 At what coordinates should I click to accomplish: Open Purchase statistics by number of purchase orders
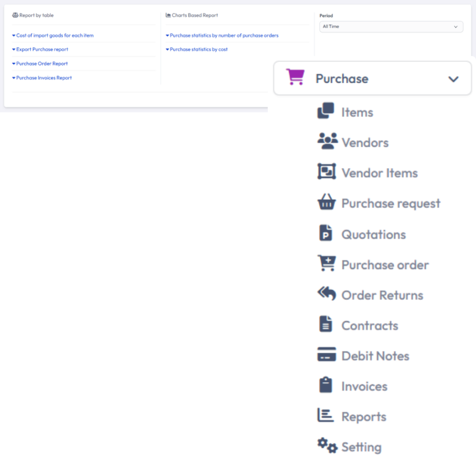point(224,35)
